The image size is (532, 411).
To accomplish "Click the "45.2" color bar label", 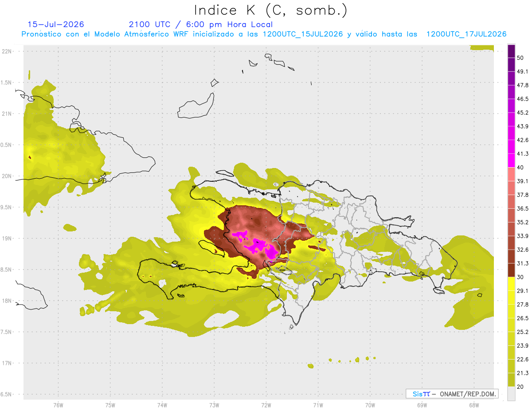I will (x=523, y=113).
